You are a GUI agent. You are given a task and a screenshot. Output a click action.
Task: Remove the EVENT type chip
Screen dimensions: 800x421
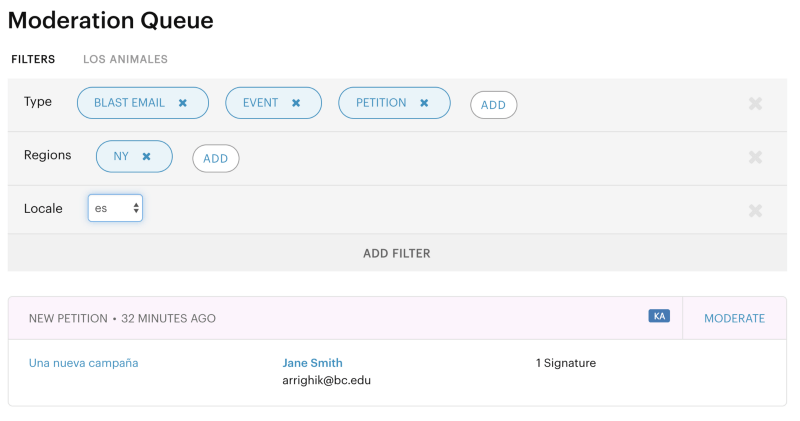[296, 103]
